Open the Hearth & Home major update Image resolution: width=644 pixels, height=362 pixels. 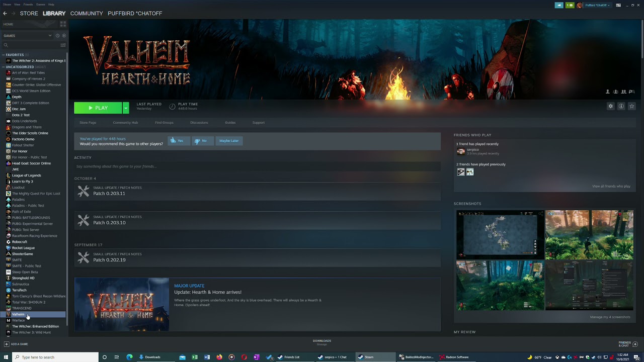pos(257,304)
